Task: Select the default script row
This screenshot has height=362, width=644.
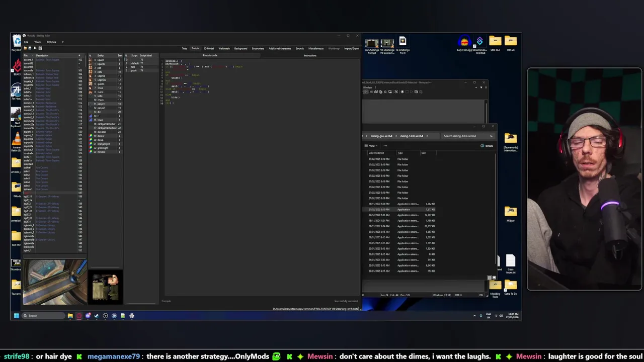Action: [141, 63]
